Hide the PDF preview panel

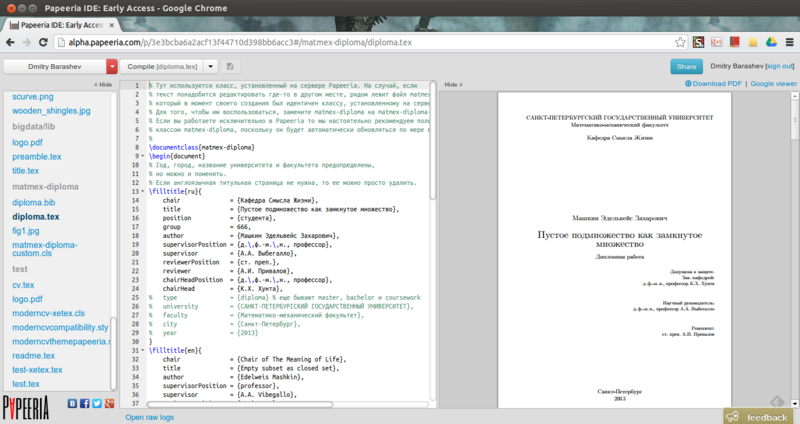(x=453, y=85)
